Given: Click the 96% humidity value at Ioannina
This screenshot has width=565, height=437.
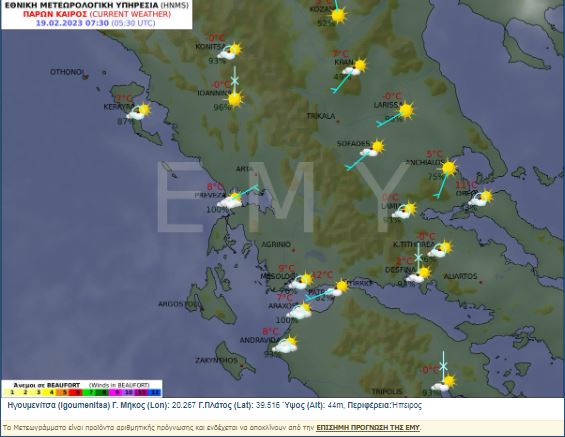Looking at the screenshot, I should click(x=222, y=107).
